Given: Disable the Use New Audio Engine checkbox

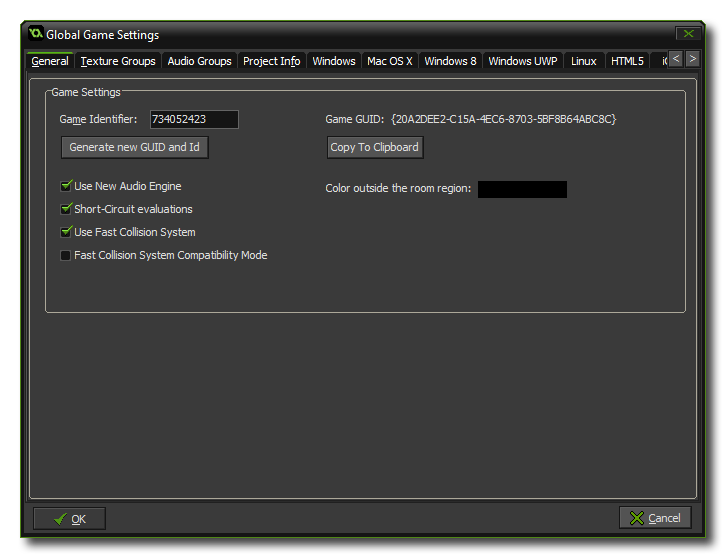Looking at the screenshot, I should coord(66,186).
